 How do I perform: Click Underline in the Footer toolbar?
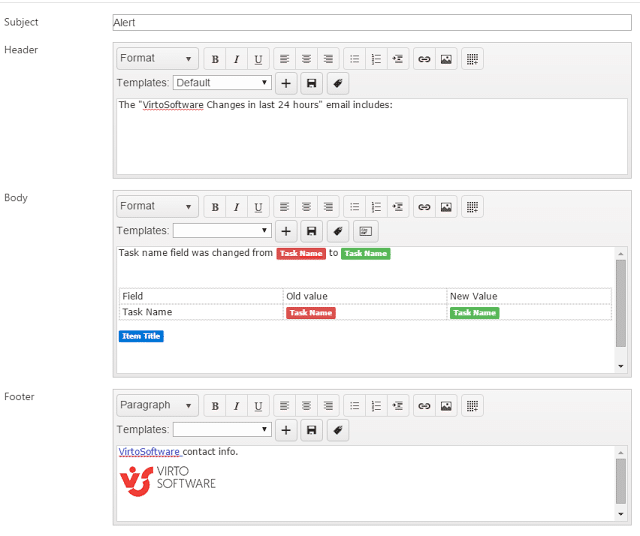[x=258, y=406]
